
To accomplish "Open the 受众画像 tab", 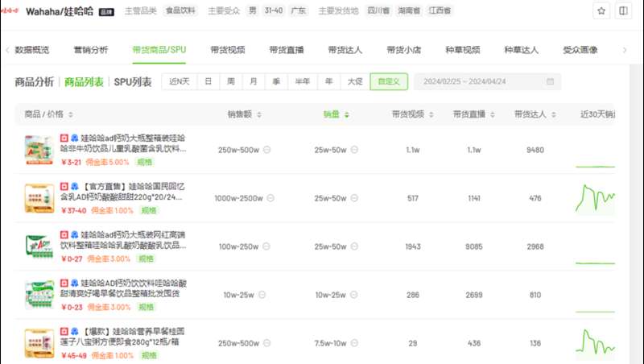I will point(580,50).
